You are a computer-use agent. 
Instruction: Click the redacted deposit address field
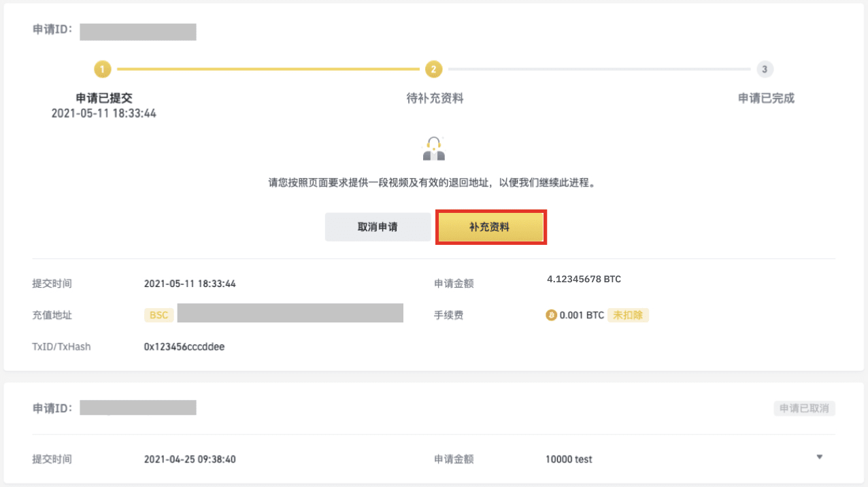click(290, 313)
